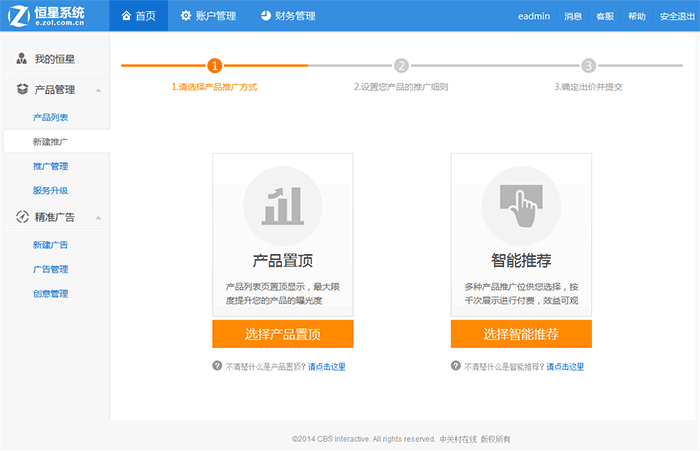Click 安全退出 to log out
Viewport: 700px width, 451px height.
(x=676, y=17)
